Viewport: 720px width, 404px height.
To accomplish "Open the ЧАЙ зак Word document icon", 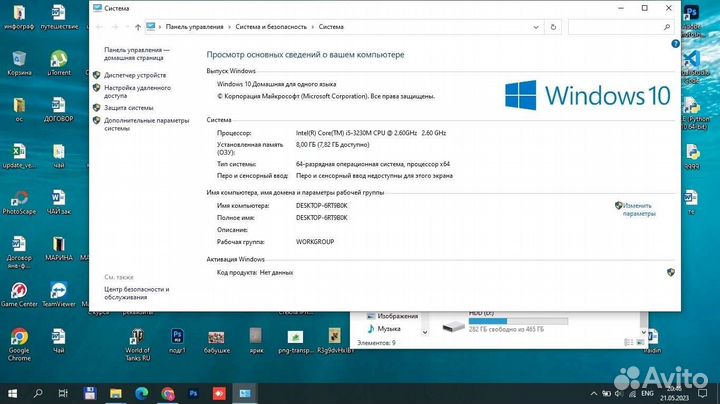I will tap(59, 202).
